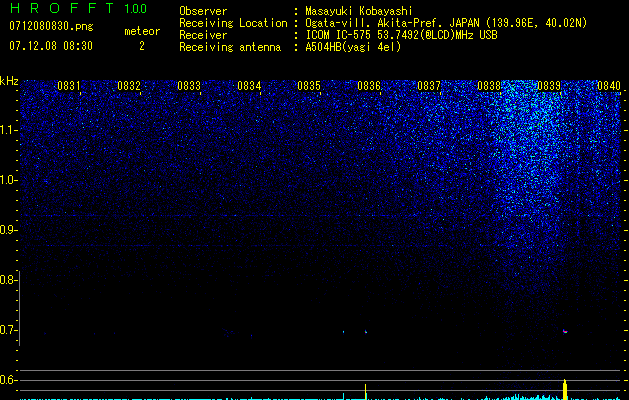Select the file name 0712080830.png
This screenshot has height=400, width=629.
point(51,27)
